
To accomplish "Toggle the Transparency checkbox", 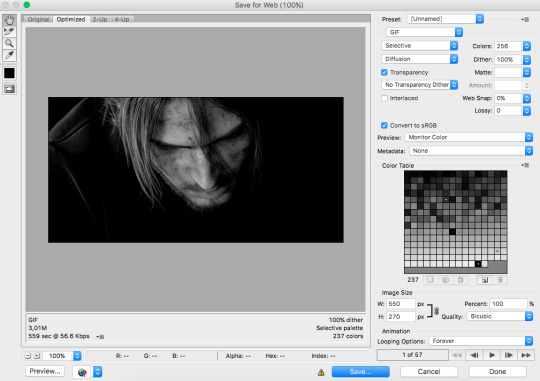I will [x=384, y=72].
